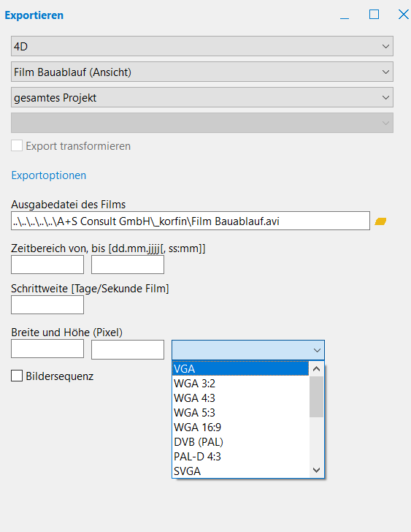Click the list scroll-up arrow
Screen dimensions: 411x532
coord(317,369)
